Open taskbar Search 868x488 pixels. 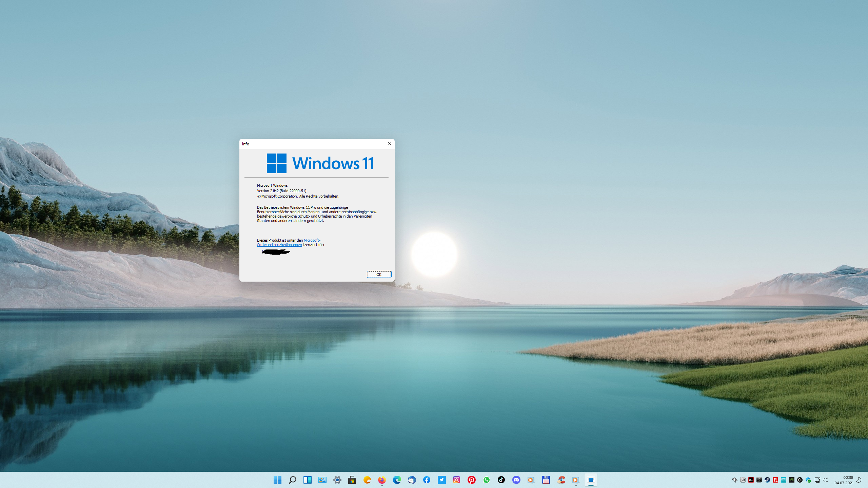(x=292, y=480)
